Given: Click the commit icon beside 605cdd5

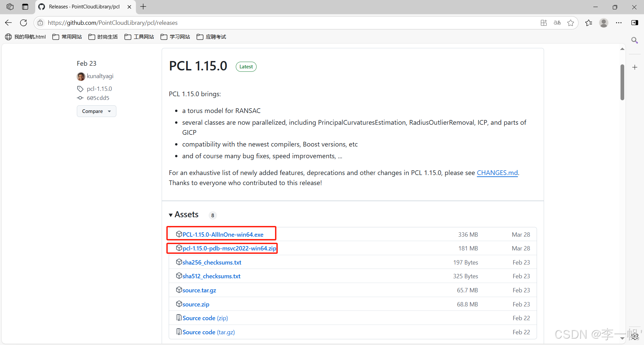Looking at the screenshot, I should click(x=80, y=98).
